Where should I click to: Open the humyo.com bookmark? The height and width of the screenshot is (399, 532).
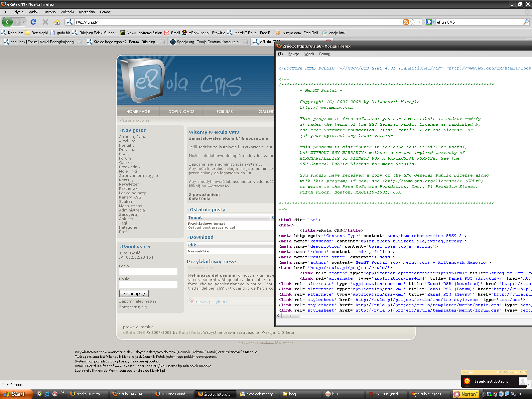[297, 33]
